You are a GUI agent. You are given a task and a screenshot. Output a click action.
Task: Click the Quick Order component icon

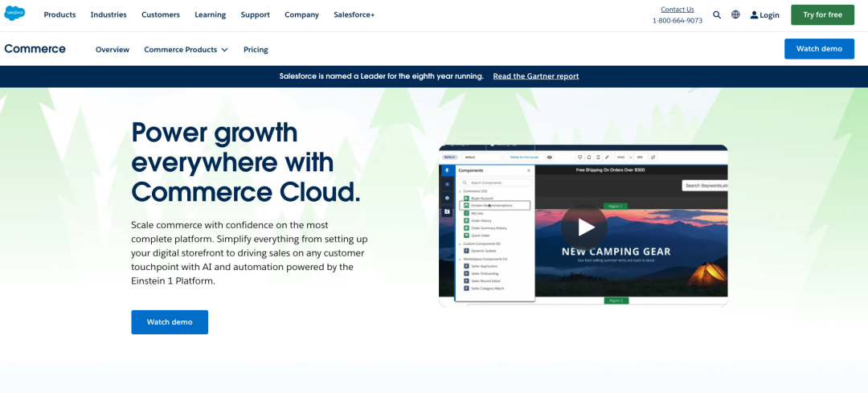(x=466, y=235)
